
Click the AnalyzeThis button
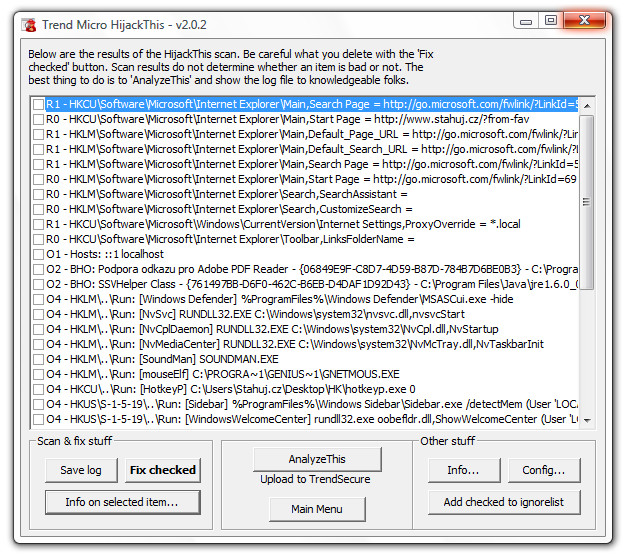[317, 459]
